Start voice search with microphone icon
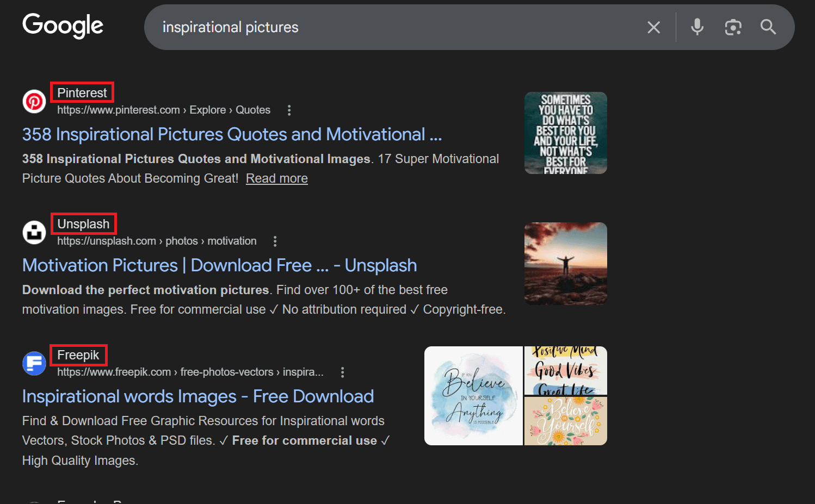Image resolution: width=815 pixels, height=504 pixels. coord(697,27)
